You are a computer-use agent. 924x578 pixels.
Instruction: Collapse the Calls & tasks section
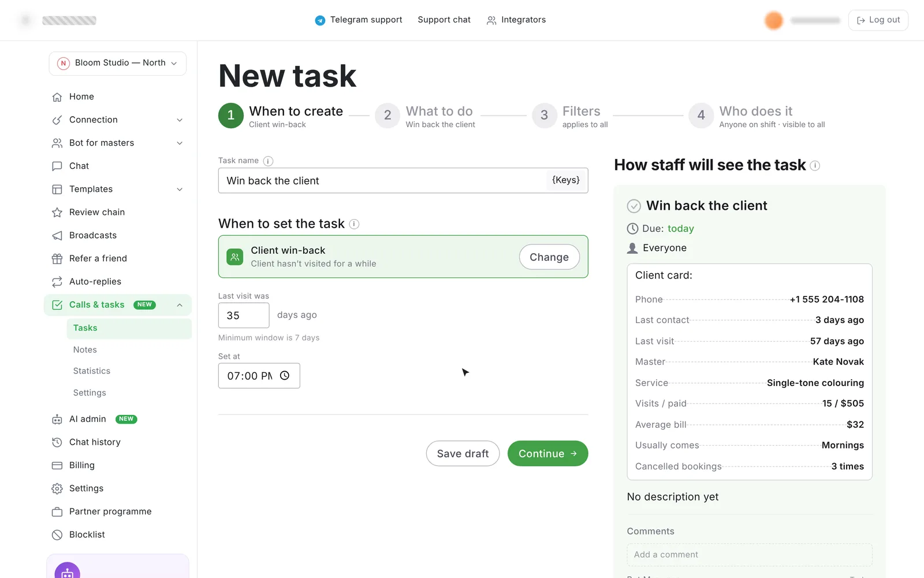(180, 305)
